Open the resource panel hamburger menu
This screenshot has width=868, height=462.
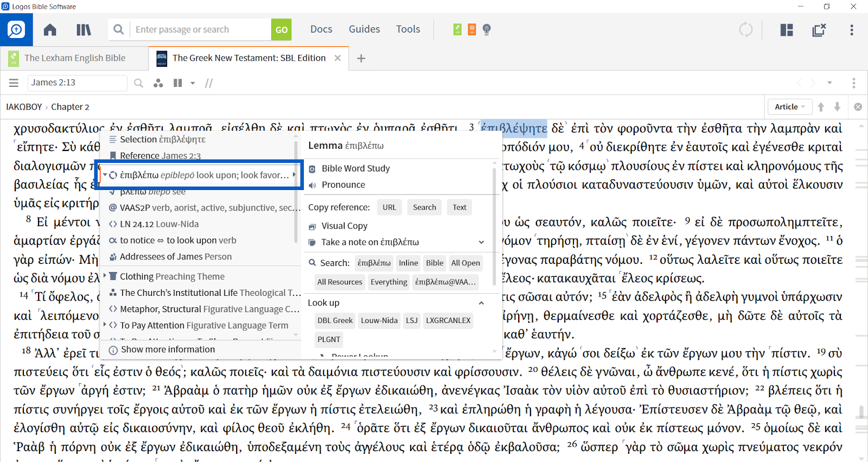coord(14,83)
